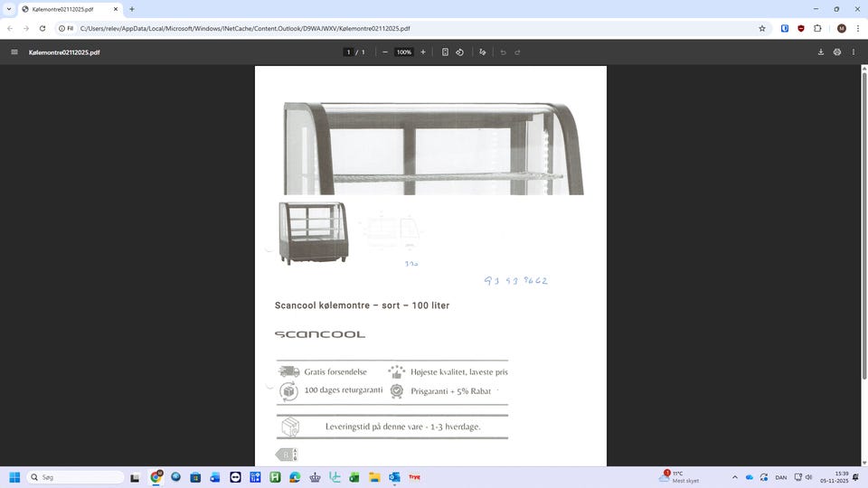Select the Kølemontre02112025.pdf tab
The height and width of the screenshot is (488, 868).
pos(68,9)
